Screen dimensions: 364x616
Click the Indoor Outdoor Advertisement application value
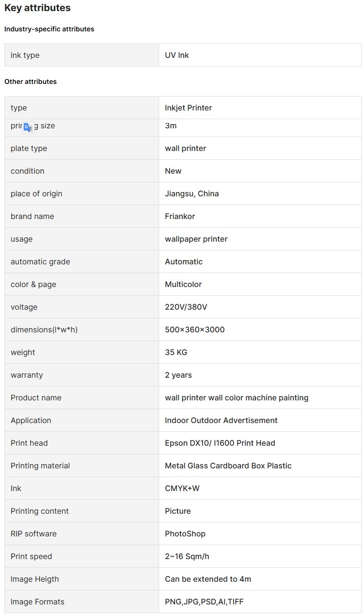[221, 420]
